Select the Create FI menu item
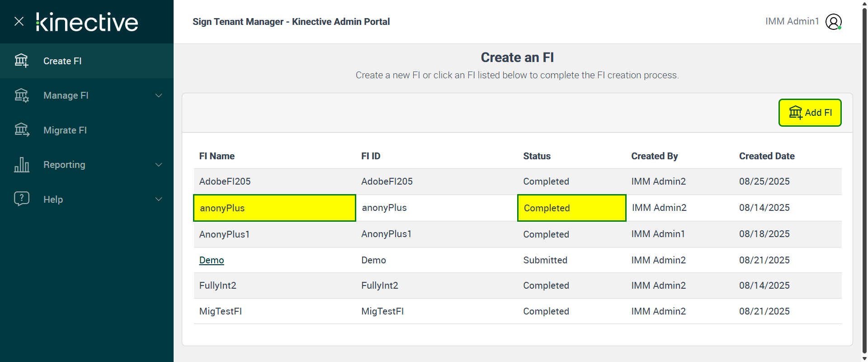 point(62,61)
